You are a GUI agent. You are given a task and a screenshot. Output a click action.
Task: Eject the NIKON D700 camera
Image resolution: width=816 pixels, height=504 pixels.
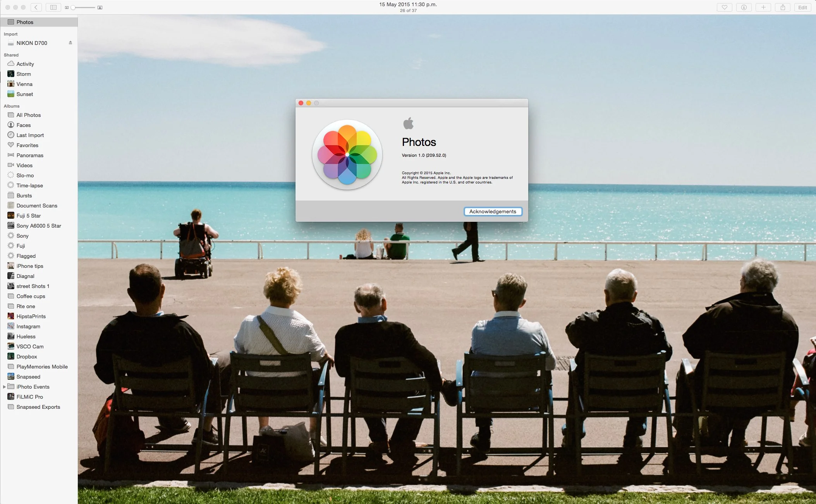click(70, 43)
